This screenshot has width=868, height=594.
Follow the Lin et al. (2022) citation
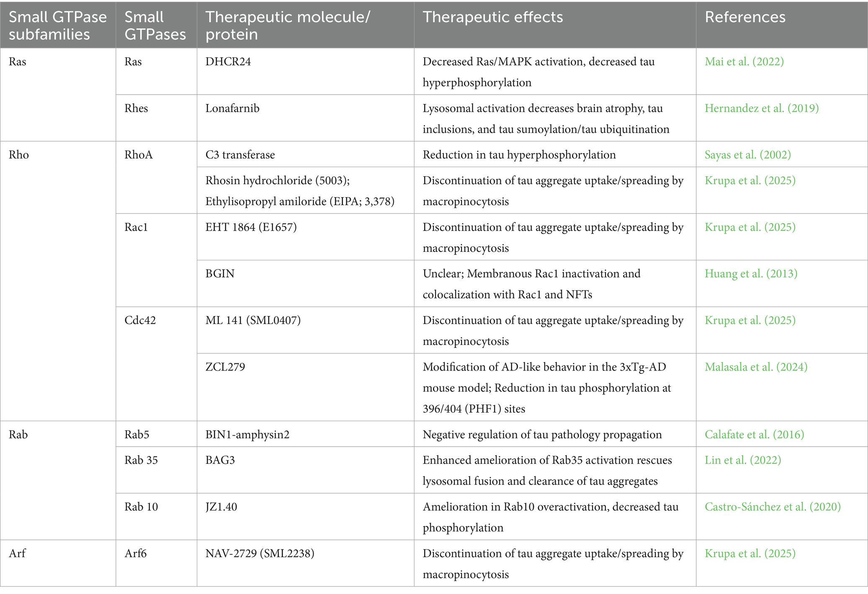coord(743,460)
